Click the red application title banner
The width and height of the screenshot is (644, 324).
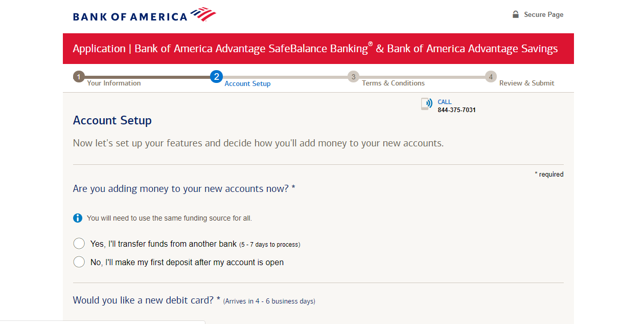[318, 49]
